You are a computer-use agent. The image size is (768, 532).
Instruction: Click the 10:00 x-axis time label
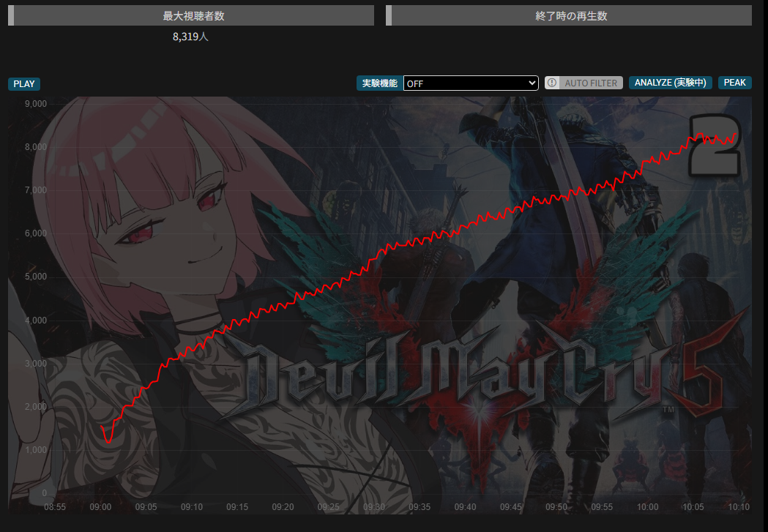pos(647,507)
